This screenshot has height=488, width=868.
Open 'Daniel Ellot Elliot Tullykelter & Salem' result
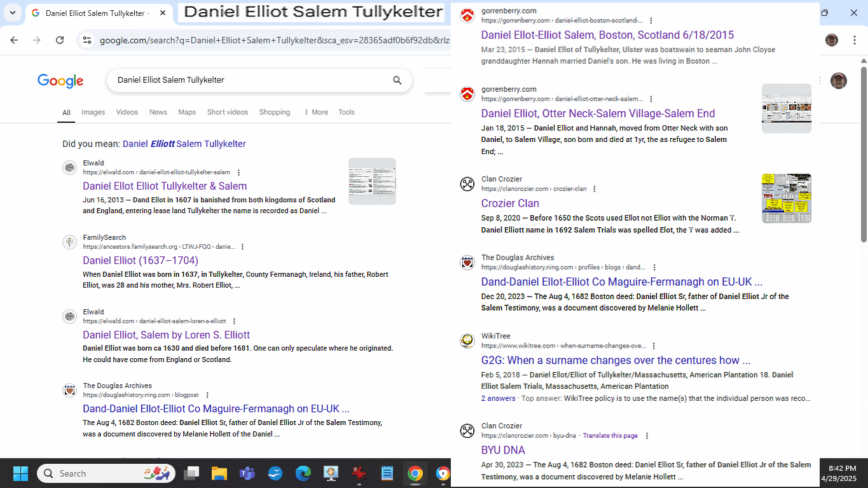pyautogui.click(x=165, y=186)
